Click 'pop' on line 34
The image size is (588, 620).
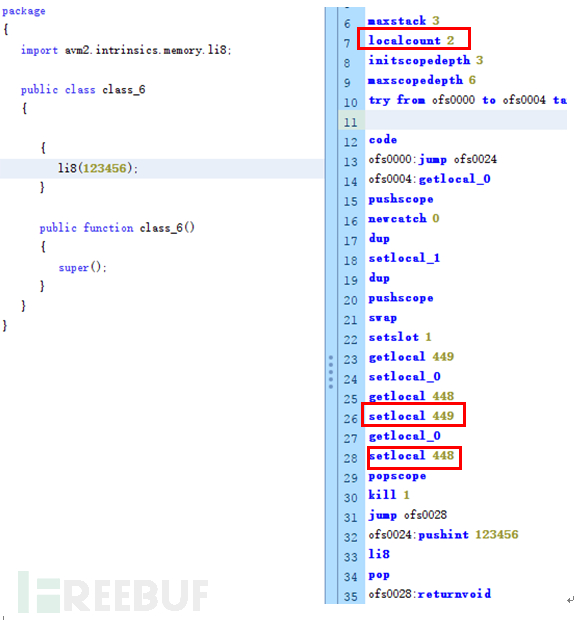pos(379,575)
